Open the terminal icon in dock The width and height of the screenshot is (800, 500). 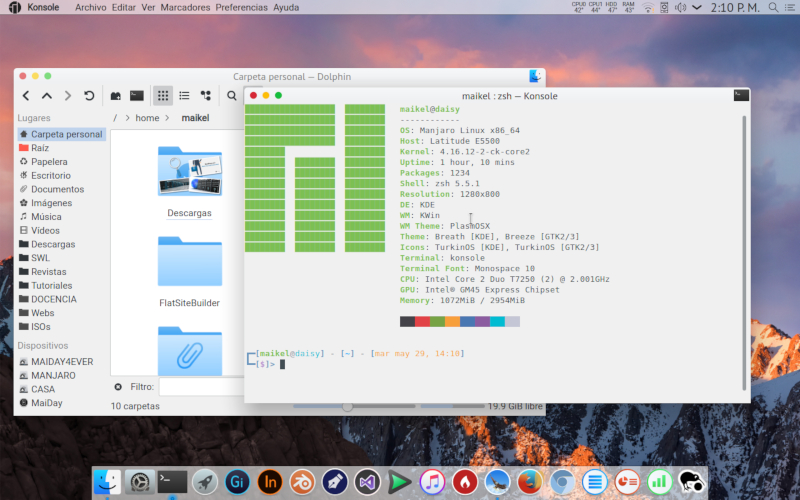[172, 482]
